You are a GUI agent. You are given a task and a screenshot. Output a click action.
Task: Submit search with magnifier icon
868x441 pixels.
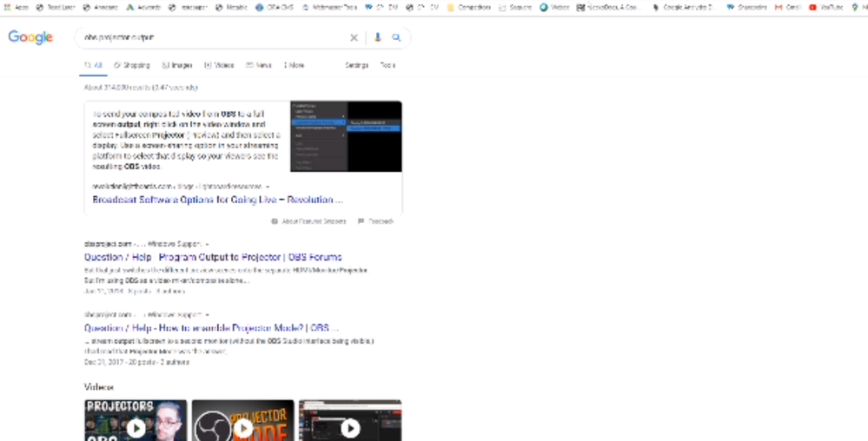(x=396, y=37)
